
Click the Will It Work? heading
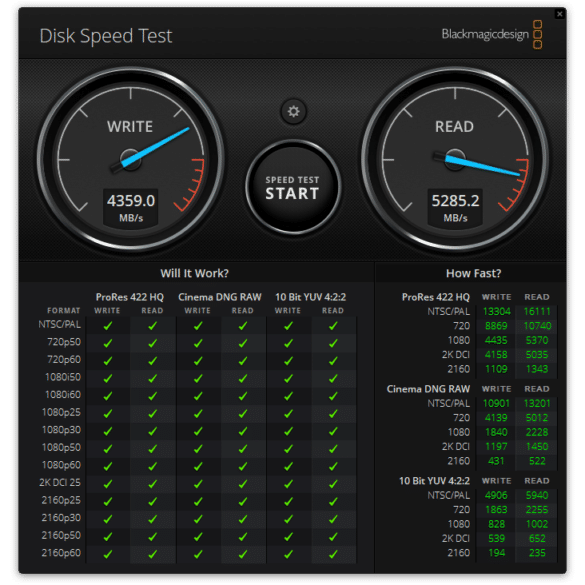click(x=194, y=273)
